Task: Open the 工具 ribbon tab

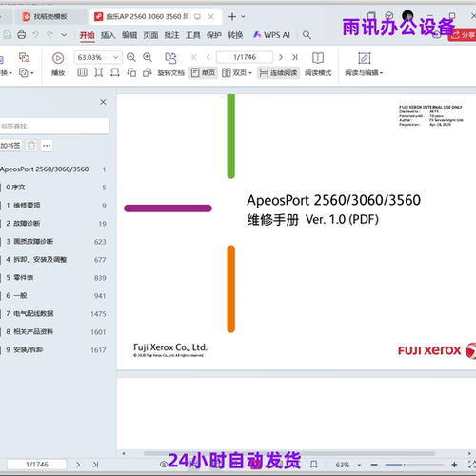Action: pos(193,35)
